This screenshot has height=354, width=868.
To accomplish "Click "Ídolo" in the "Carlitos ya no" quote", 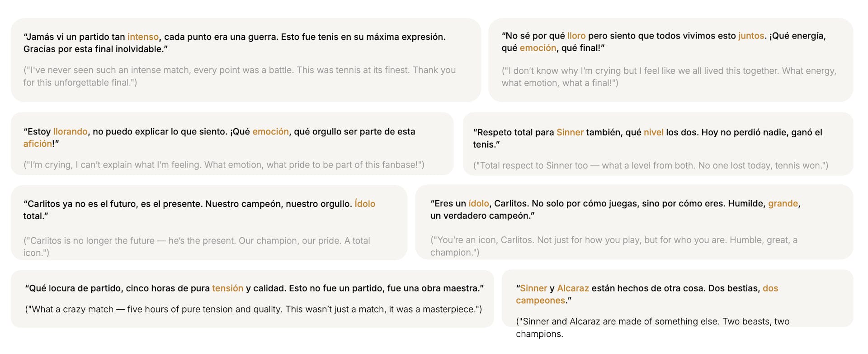I will click(365, 204).
